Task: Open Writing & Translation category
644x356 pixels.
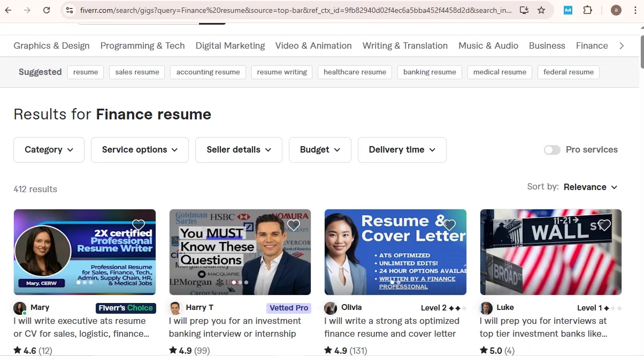Action: [x=405, y=46]
